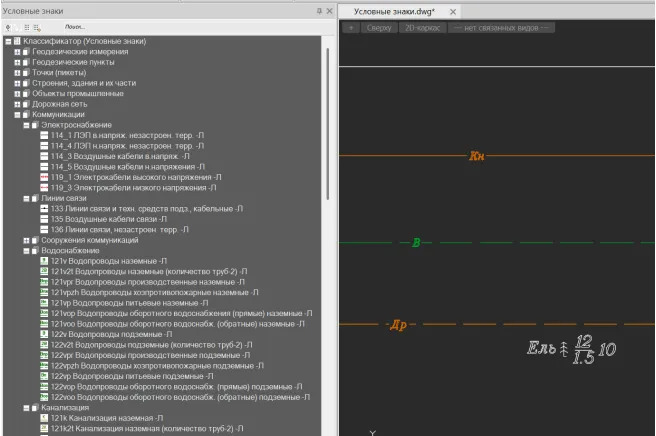Viewport: 656px width, 436px height.
Task: Click the last icon in the panel toolbar
Action: [x=37, y=27]
